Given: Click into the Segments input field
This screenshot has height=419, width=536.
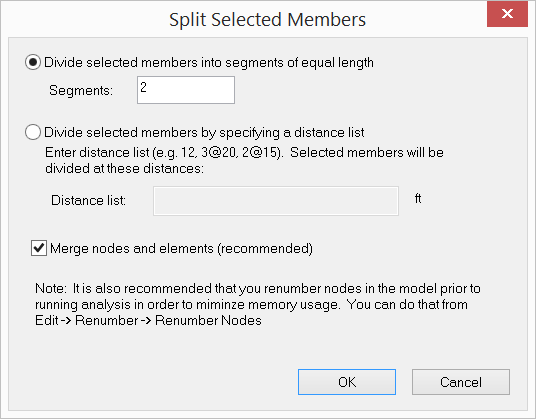Looking at the screenshot, I should pyautogui.click(x=186, y=90).
